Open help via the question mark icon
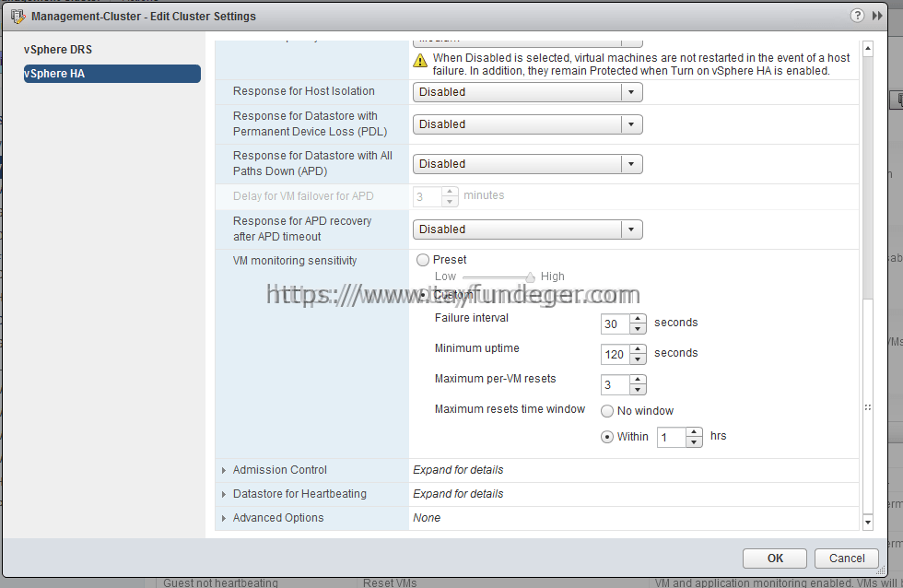The width and height of the screenshot is (903, 588). tap(857, 16)
